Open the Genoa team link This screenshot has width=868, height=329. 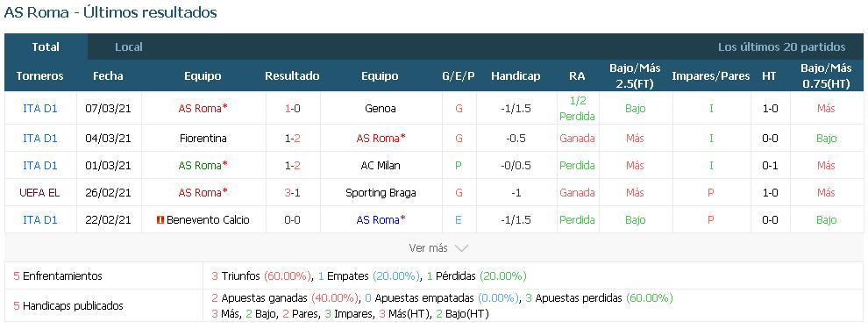pyautogui.click(x=381, y=109)
